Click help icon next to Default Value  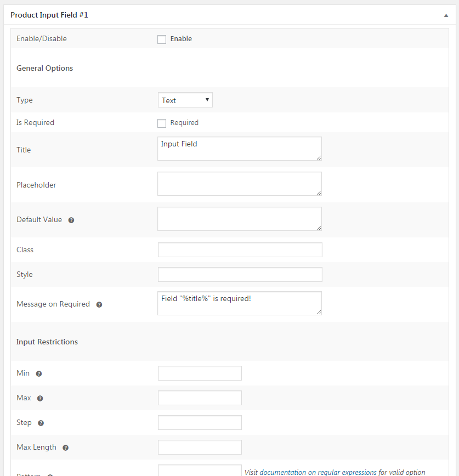[71, 220]
